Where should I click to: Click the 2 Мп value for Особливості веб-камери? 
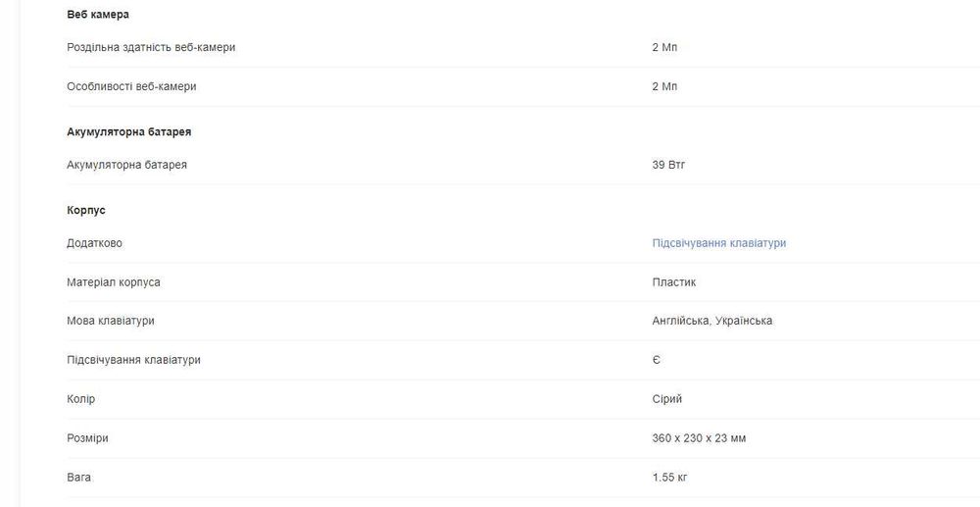pyautogui.click(x=664, y=86)
